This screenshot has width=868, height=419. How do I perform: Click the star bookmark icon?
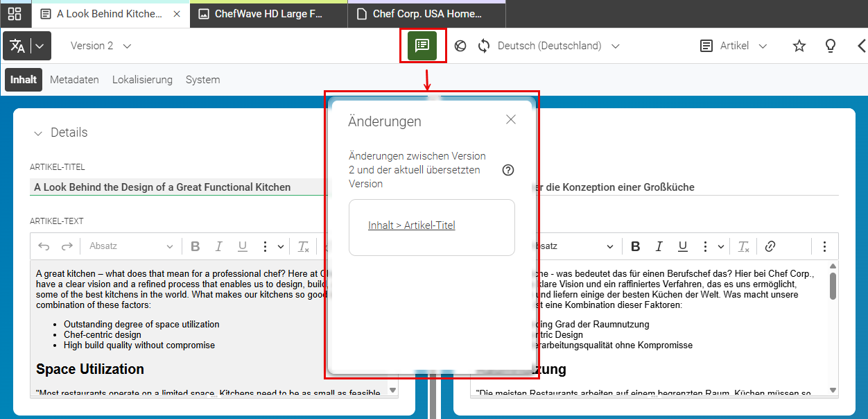pos(799,46)
